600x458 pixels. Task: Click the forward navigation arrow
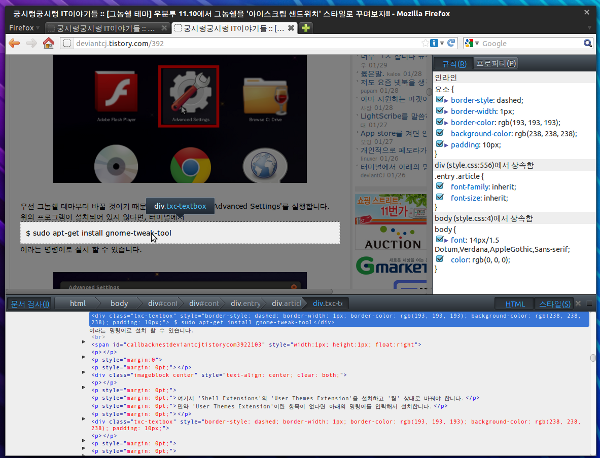(31, 43)
